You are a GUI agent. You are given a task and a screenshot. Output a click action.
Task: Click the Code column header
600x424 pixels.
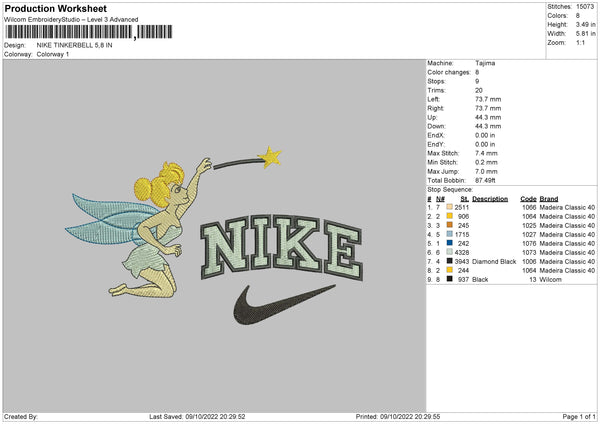point(528,199)
